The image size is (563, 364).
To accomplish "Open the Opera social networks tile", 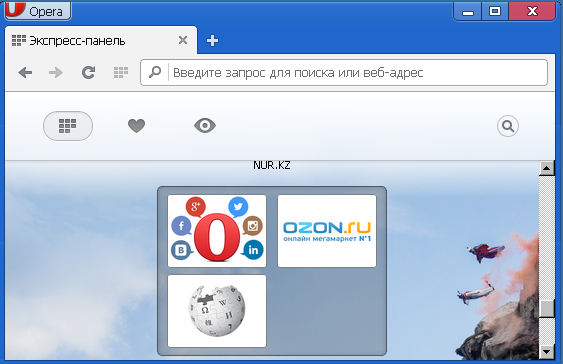I will click(x=217, y=231).
